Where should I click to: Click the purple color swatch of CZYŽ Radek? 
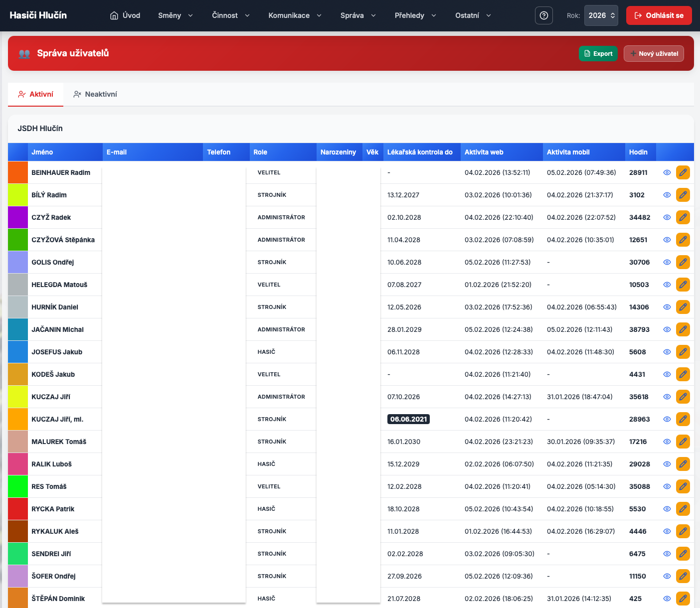pos(18,217)
